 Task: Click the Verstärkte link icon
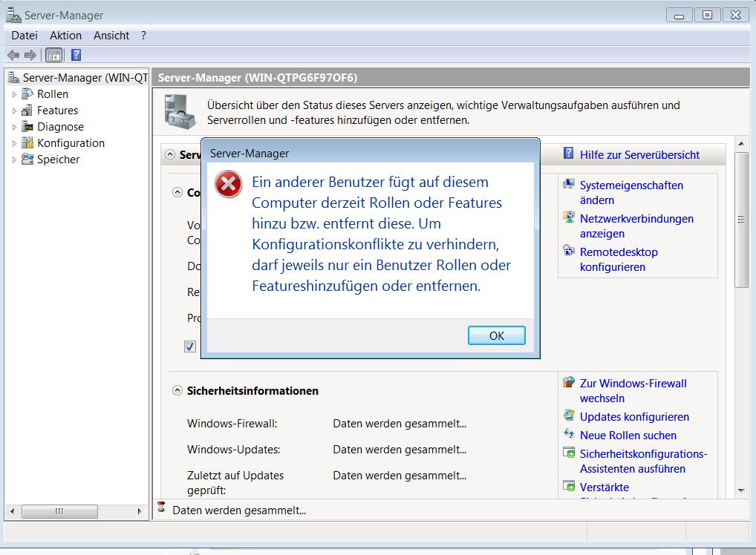coord(569,485)
